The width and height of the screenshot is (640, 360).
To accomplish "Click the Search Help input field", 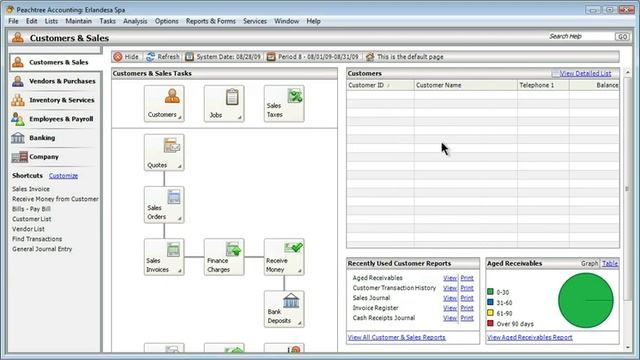I will click(x=581, y=37).
